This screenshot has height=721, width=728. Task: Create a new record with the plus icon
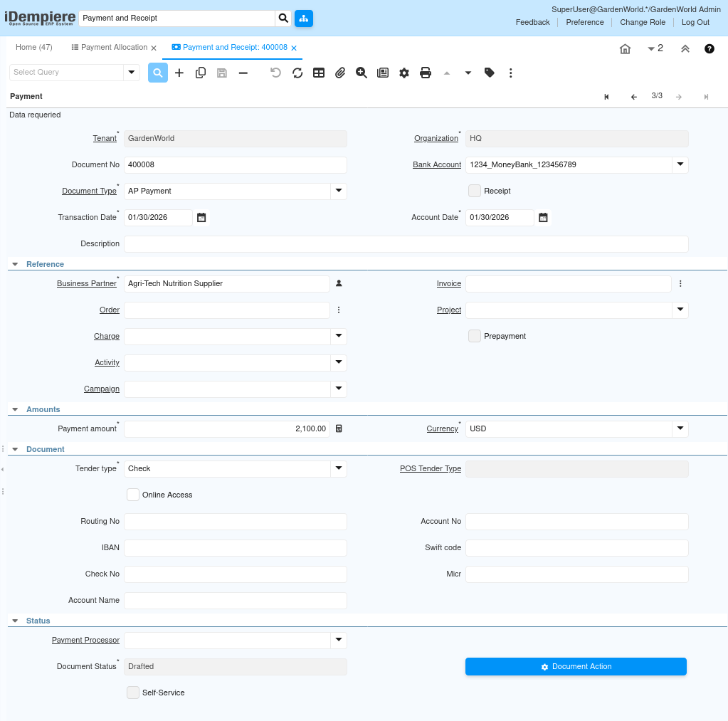pyautogui.click(x=179, y=73)
